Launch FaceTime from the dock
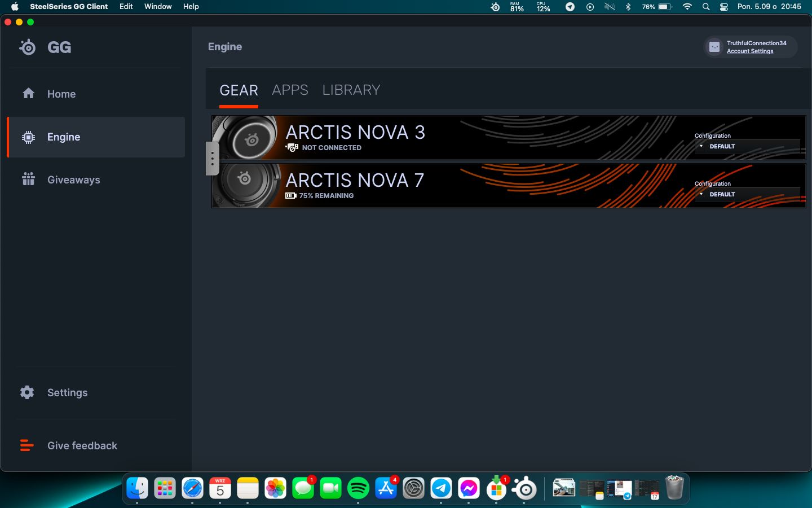This screenshot has width=812, height=508. (x=330, y=488)
